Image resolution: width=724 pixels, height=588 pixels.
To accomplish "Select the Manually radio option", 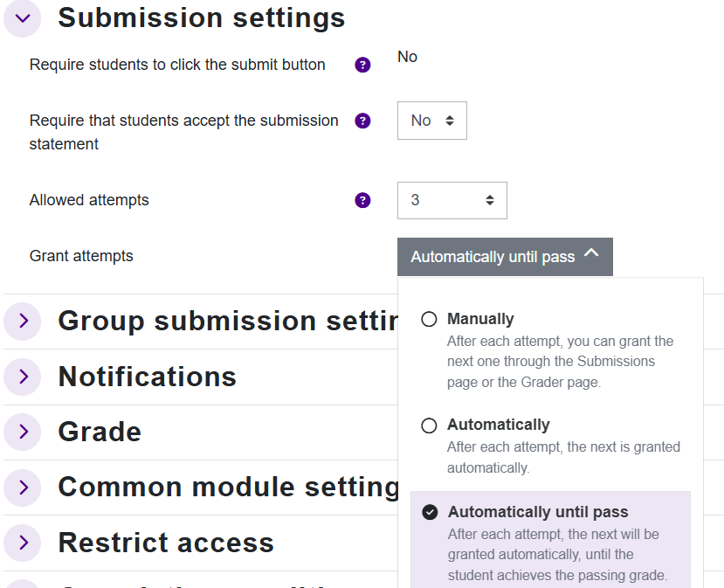I will click(x=429, y=319).
